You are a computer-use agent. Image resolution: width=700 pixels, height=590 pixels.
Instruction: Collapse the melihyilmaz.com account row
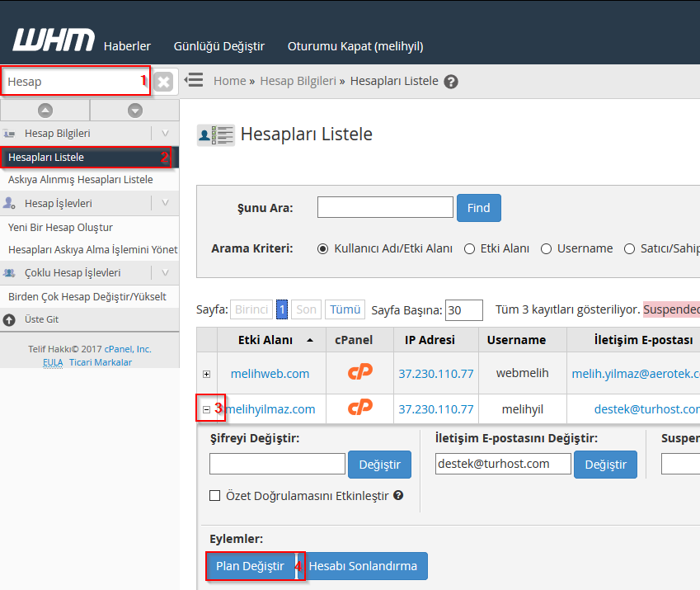click(206, 409)
